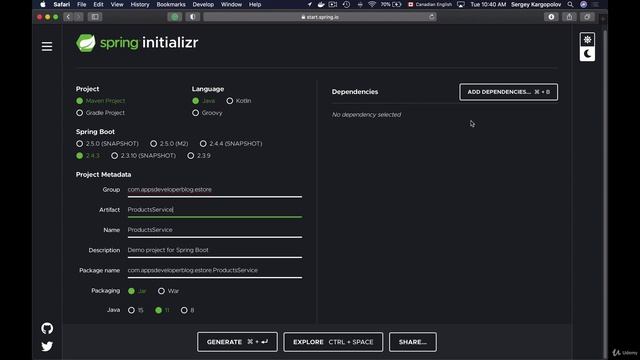The height and width of the screenshot is (360, 640).
Task: Open the File menu
Action: coord(82,4)
